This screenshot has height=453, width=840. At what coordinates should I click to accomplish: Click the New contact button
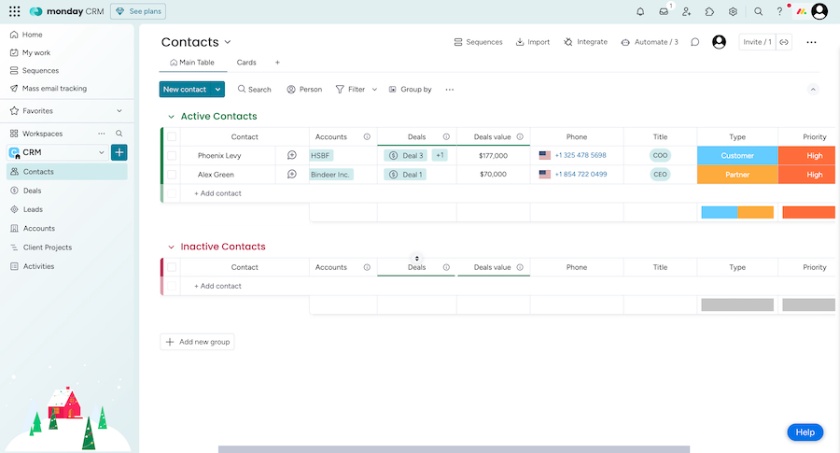click(x=185, y=89)
